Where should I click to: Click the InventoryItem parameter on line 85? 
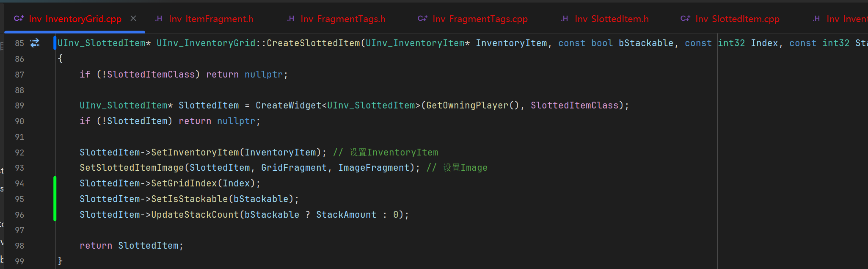[x=511, y=43]
